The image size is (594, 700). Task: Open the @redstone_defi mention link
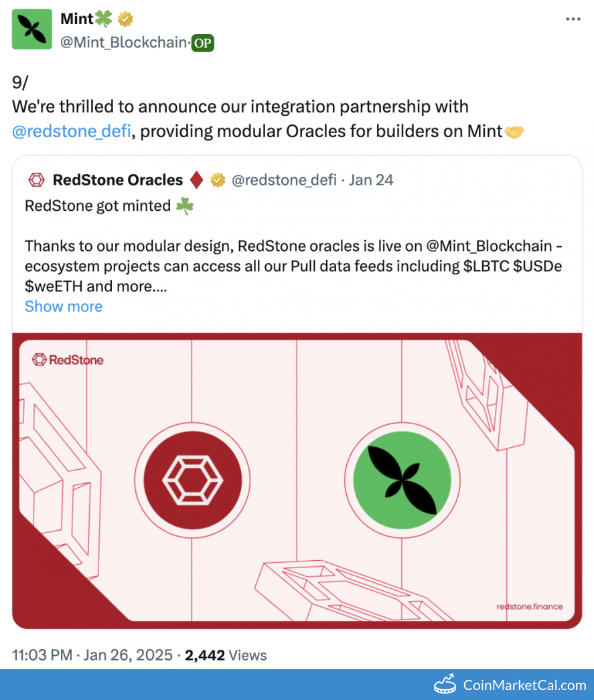[72, 131]
